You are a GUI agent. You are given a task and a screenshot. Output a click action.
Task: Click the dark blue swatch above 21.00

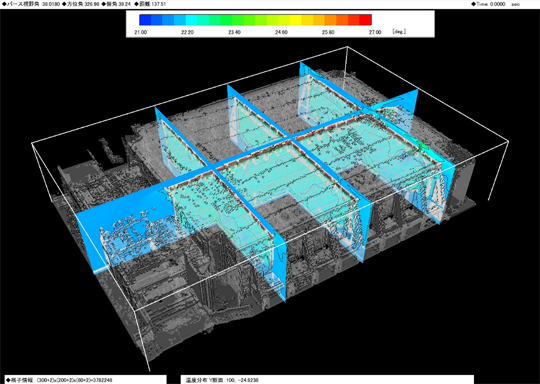click(145, 20)
